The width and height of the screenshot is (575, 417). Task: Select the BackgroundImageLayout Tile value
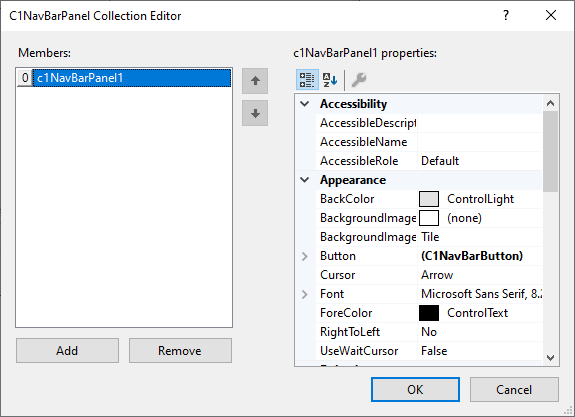point(480,237)
